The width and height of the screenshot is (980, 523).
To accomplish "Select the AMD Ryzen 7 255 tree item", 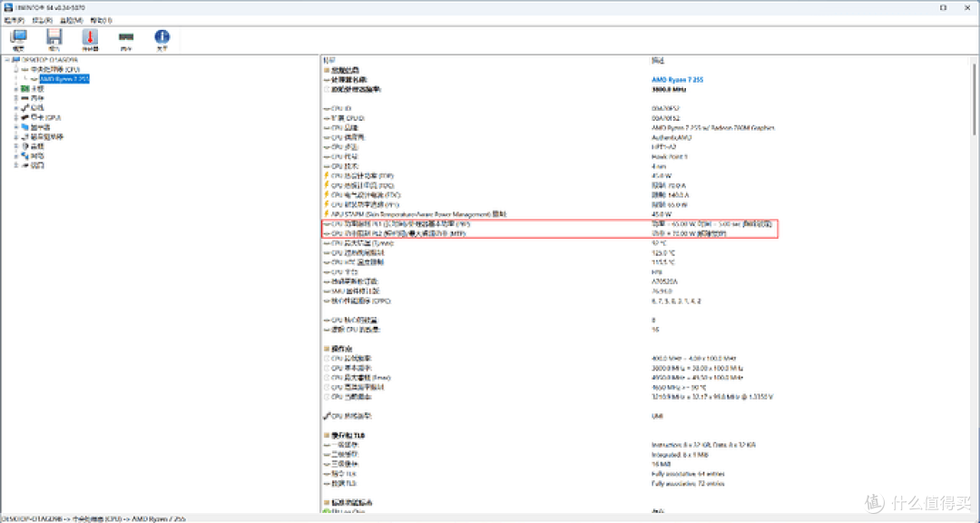I will tap(64, 79).
